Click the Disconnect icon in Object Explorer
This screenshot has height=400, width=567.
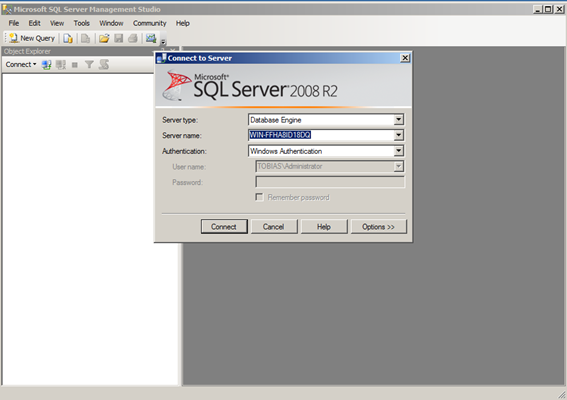60,65
